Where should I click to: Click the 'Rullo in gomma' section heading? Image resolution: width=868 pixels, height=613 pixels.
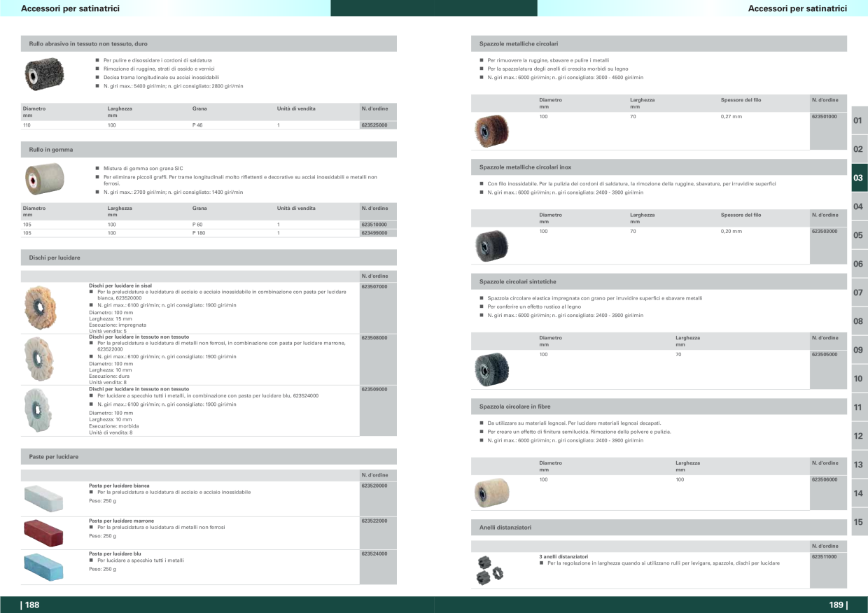pyautogui.click(x=51, y=150)
